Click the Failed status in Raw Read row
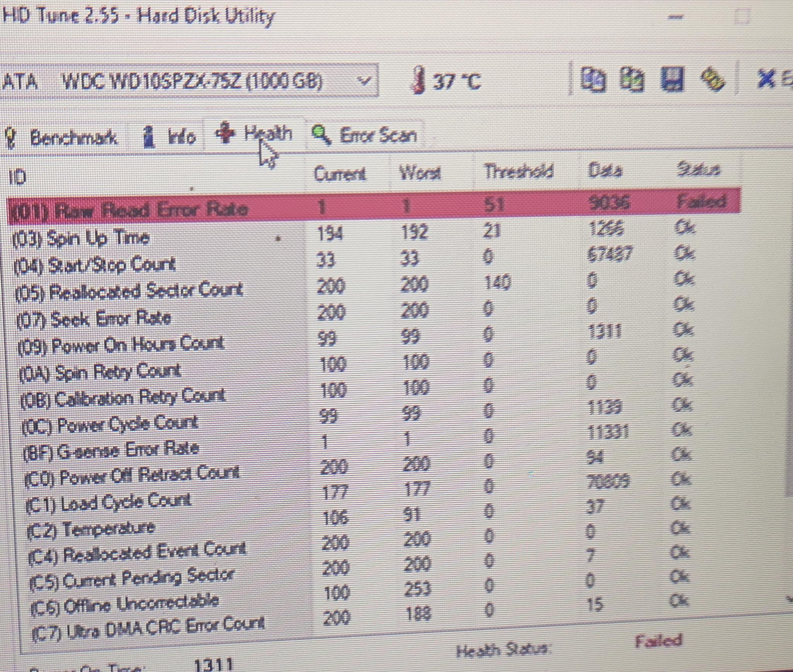This screenshot has height=672, width=793. pyautogui.click(x=701, y=201)
